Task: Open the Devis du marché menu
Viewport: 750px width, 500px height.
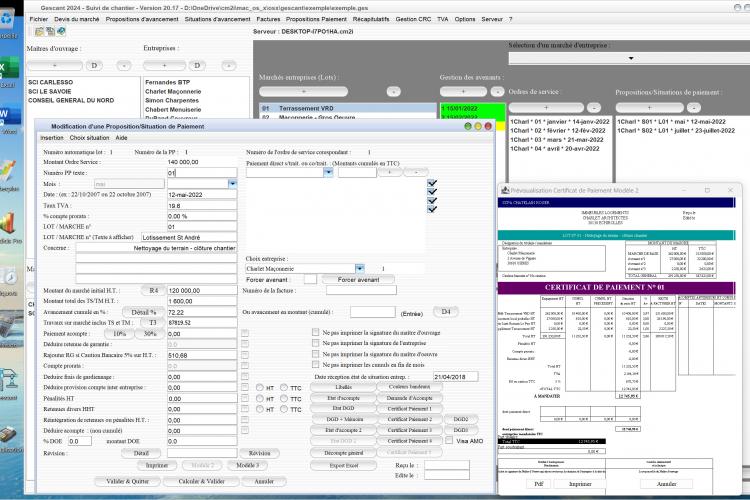Action: (x=77, y=19)
